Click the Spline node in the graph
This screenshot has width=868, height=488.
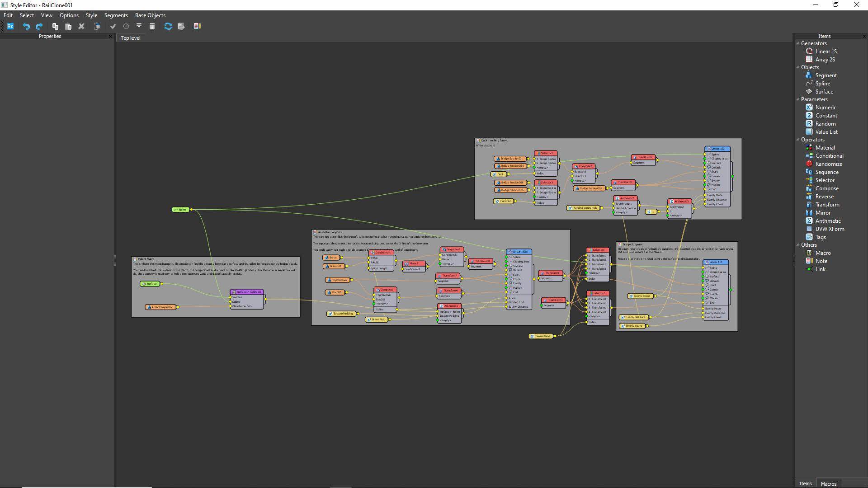[181, 209]
